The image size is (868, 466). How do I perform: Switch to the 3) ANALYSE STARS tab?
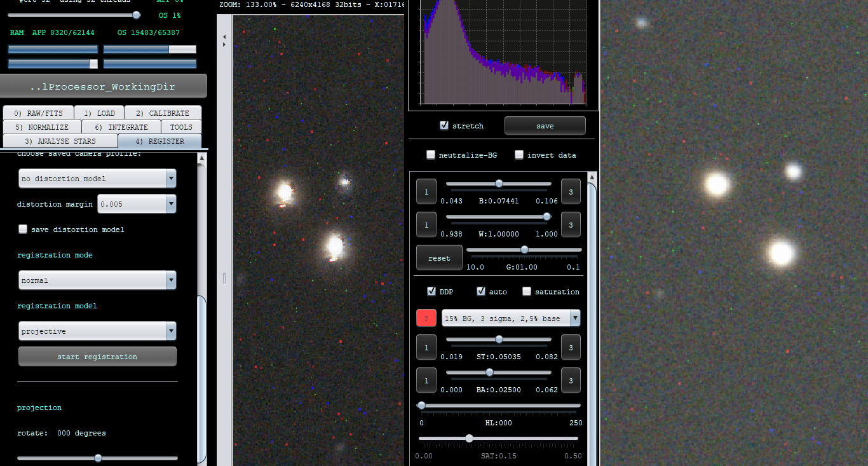coord(60,141)
